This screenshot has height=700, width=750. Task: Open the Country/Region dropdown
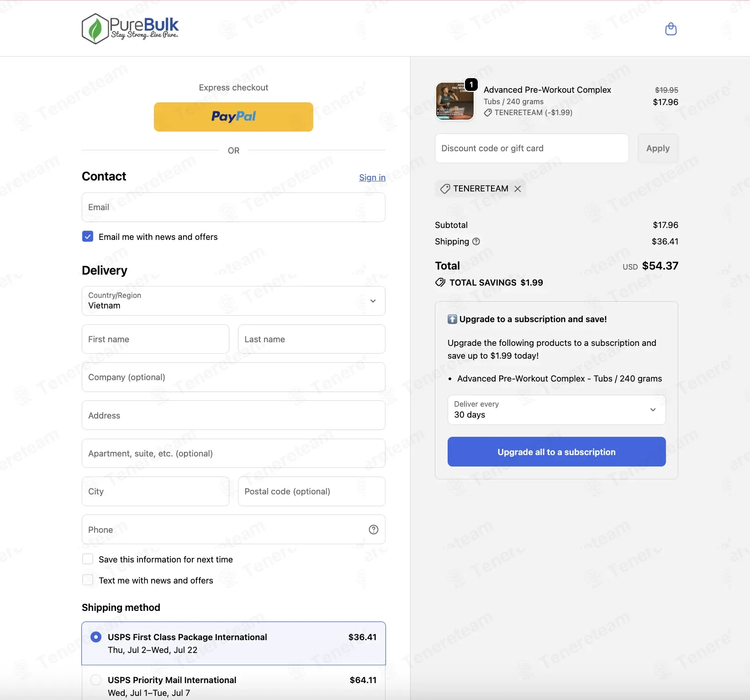coord(233,301)
